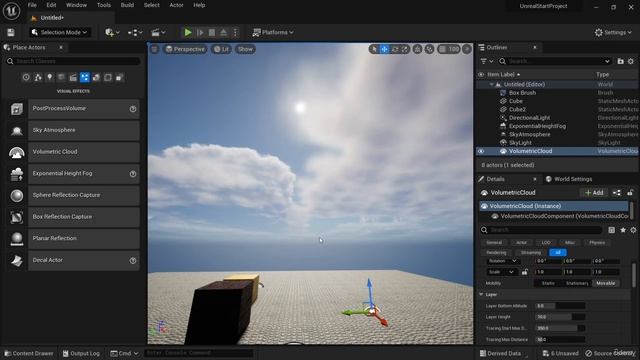
Task: Collapse the Layer section
Action: coord(481,294)
